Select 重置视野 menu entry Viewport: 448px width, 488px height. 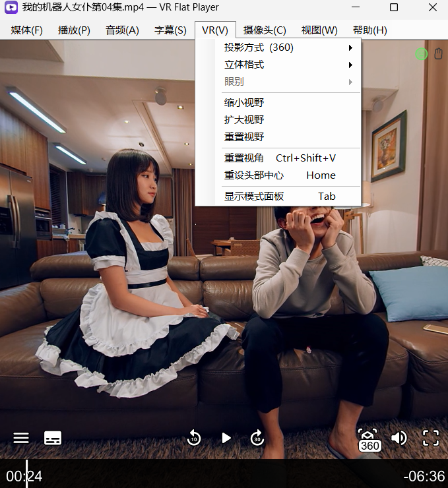click(x=278, y=137)
